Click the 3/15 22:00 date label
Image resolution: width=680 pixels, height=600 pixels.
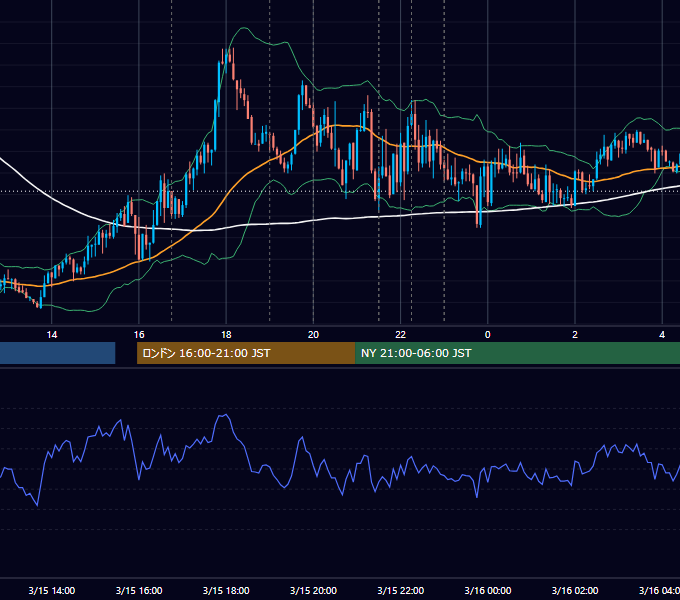click(x=400, y=590)
